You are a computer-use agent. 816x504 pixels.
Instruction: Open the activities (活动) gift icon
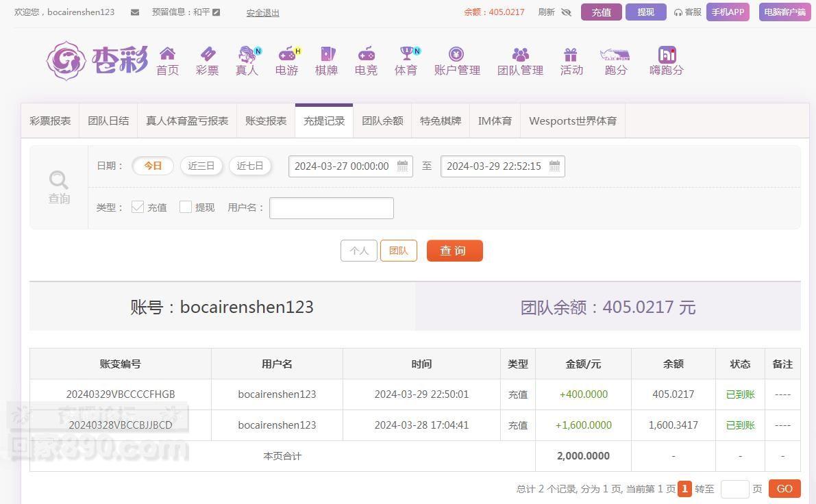pyautogui.click(x=571, y=54)
